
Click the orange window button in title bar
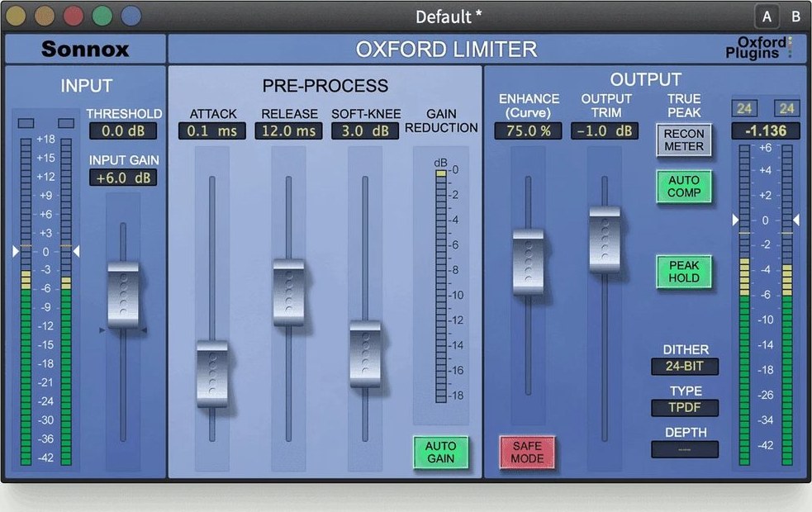tap(45, 16)
